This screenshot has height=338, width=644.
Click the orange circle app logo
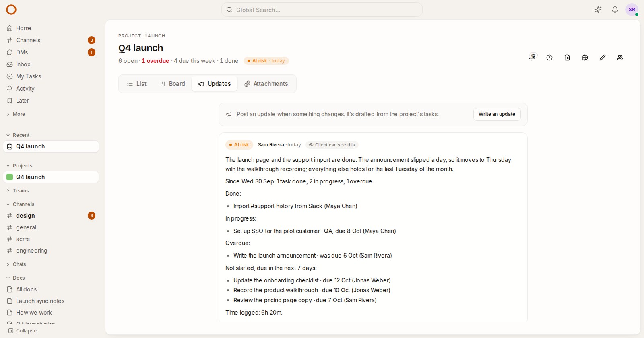click(11, 10)
